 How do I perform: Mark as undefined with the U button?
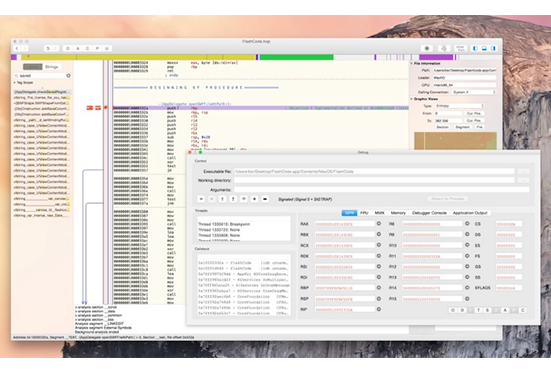point(107,48)
